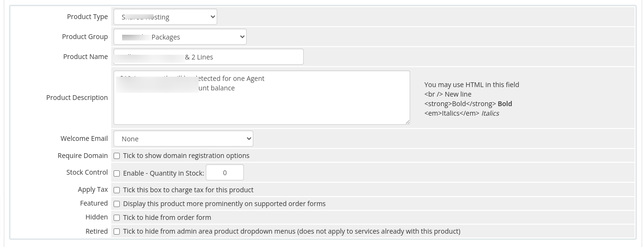Click the Product Type dropdown arrow
The width and height of the screenshot is (644, 247).
pos(212,17)
